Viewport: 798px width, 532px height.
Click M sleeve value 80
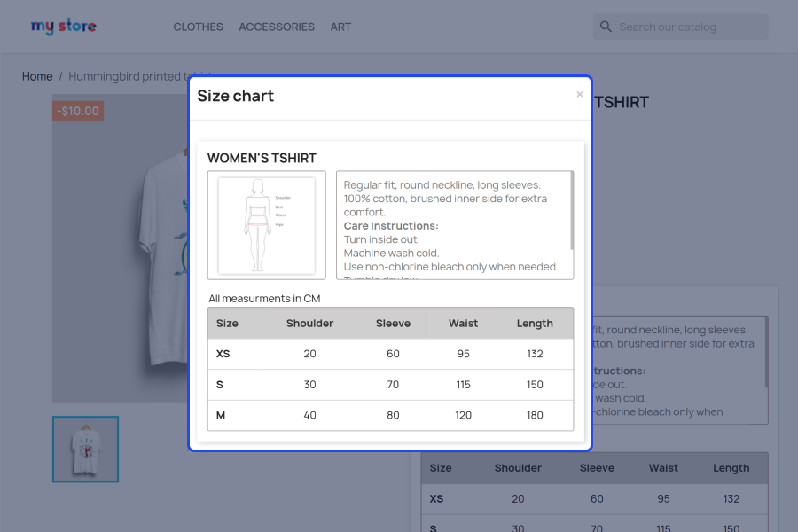point(393,416)
